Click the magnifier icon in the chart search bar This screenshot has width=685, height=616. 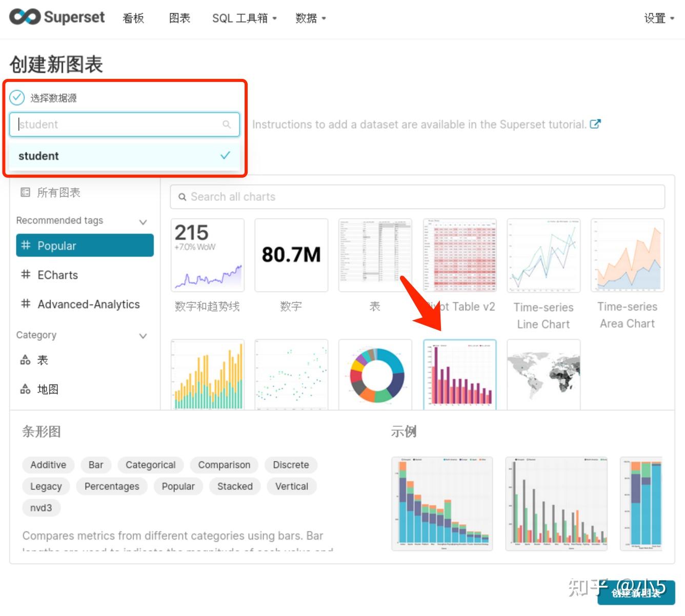coord(183,197)
